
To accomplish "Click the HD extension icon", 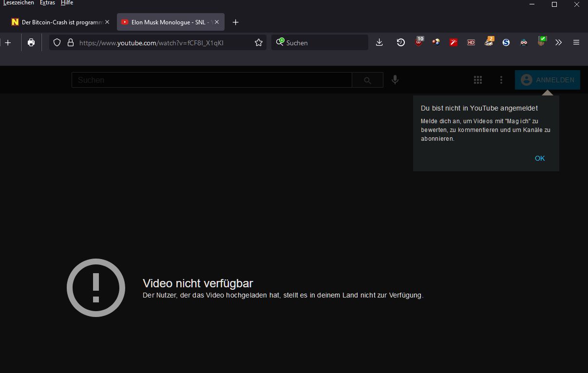I will coord(471,42).
